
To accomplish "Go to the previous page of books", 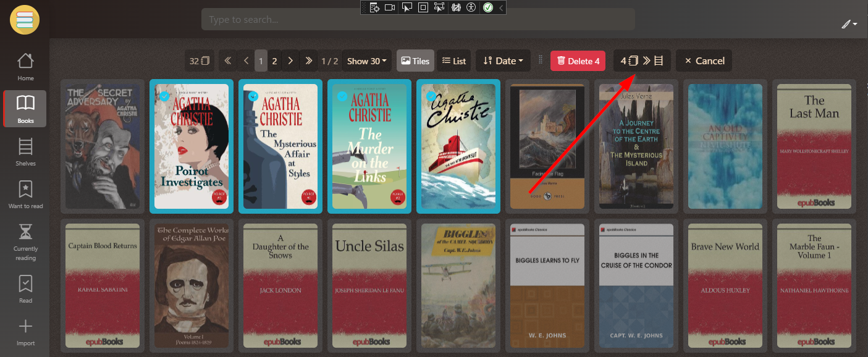I will tap(246, 61).
